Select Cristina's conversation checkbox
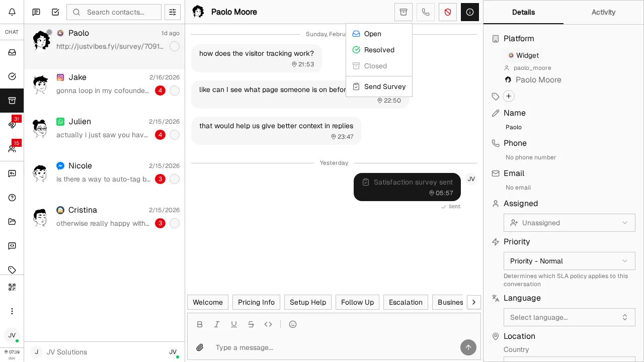644x362 pixels. [175, 223]
